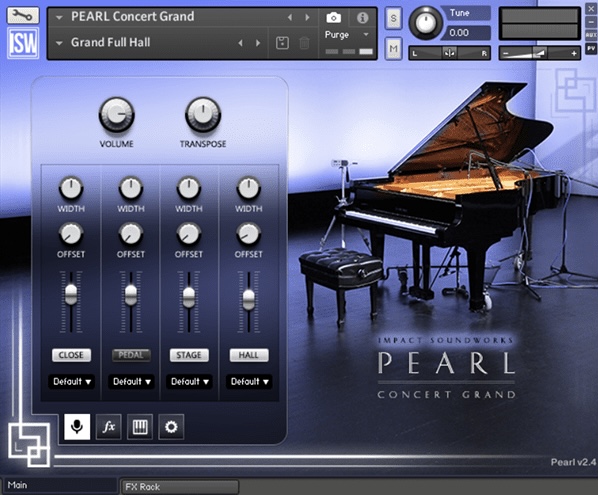This screenshot has width=598, height=495.
Task: Click the STAGE mic level fader
Action: coord(188,298)
